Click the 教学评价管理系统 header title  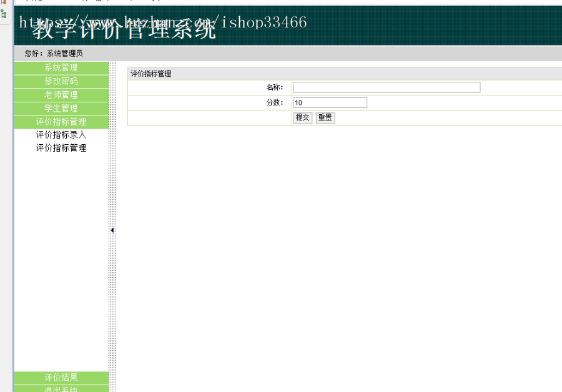coord(124,29)
